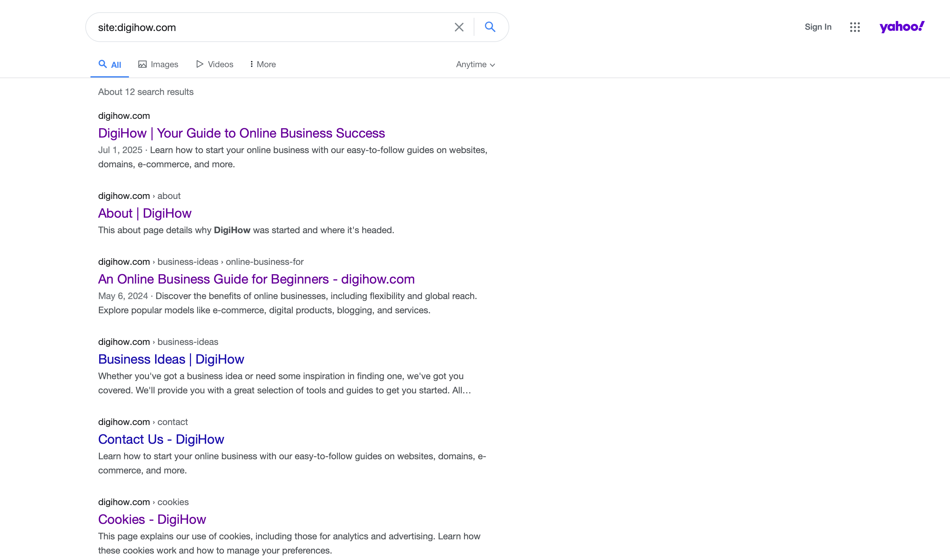Click the Sign In link
This screenshot has height=560, width=950.
818,27
